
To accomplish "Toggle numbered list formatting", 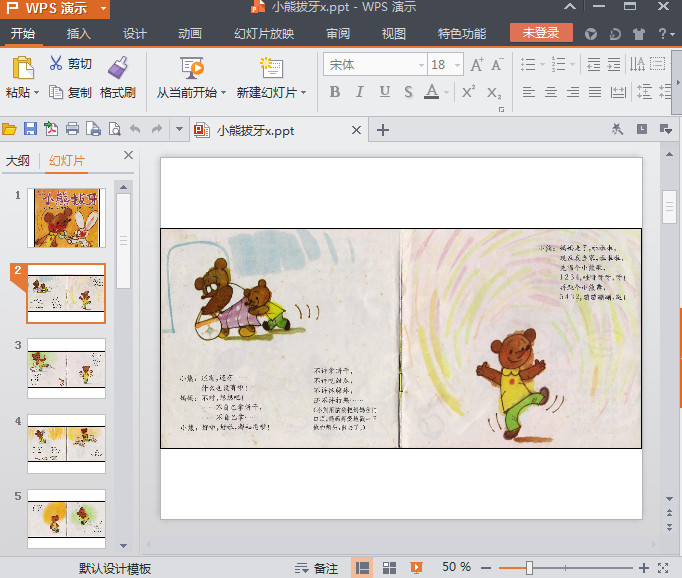I will click(x=558, y=64).
